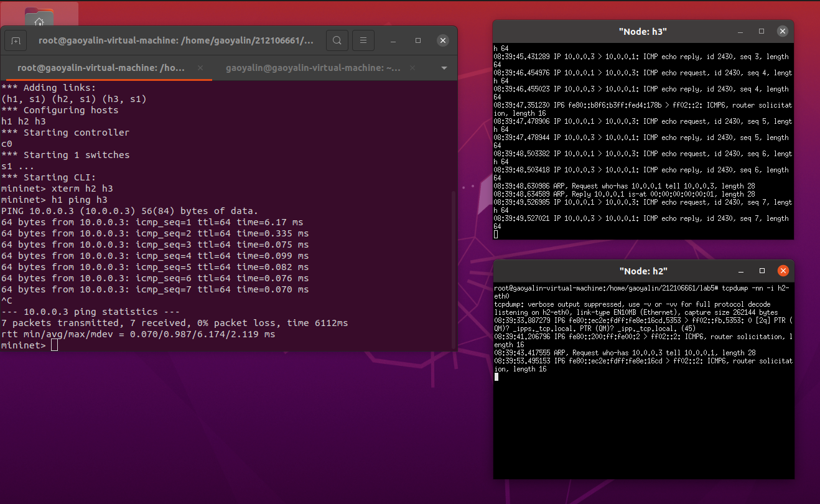
Task: Minimize the "Node: h2" window
Action: pyautogui.click(x=741, y=271)
